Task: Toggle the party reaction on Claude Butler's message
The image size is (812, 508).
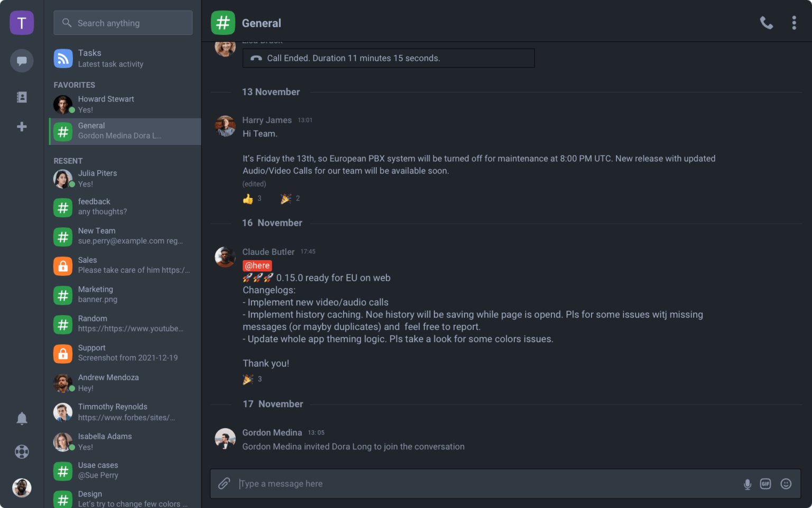Action: point(249,379)
